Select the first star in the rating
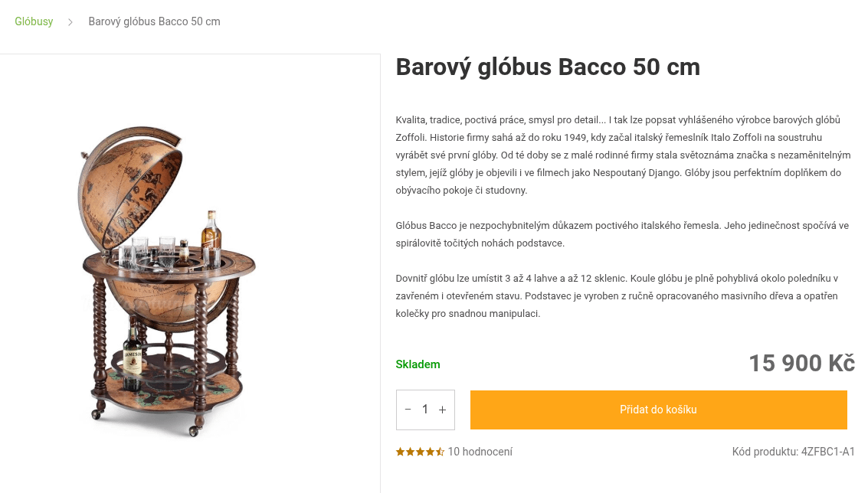 [x=400, y=452]
